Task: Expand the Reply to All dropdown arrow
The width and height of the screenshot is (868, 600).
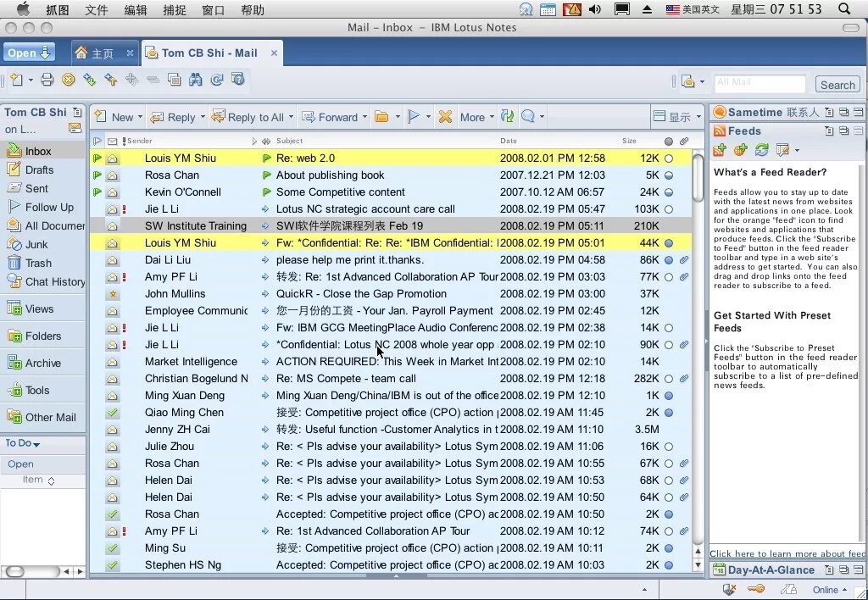Action: tap(292, 117)
